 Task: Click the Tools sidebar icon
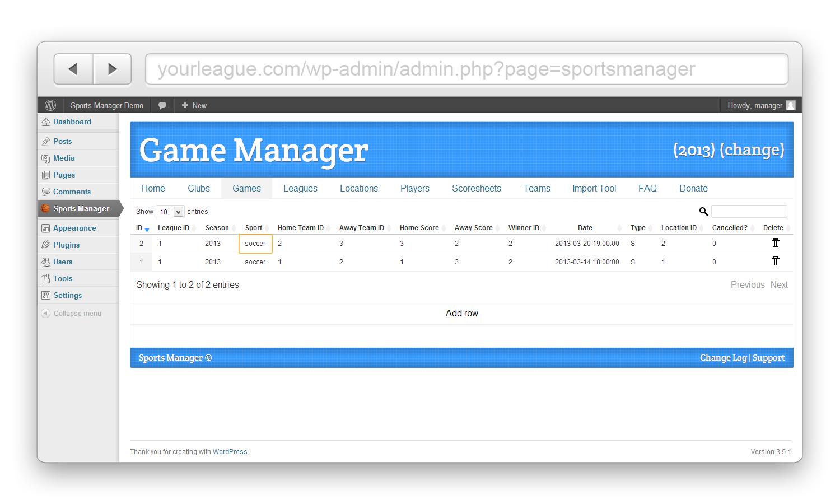[x=46, y=279]
